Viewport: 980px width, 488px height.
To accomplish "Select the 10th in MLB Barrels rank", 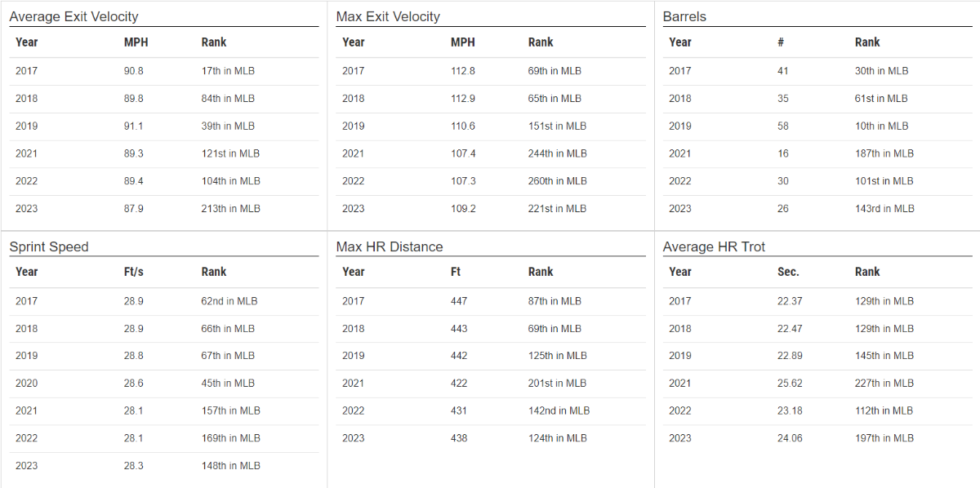I will [x=881, y=126].
